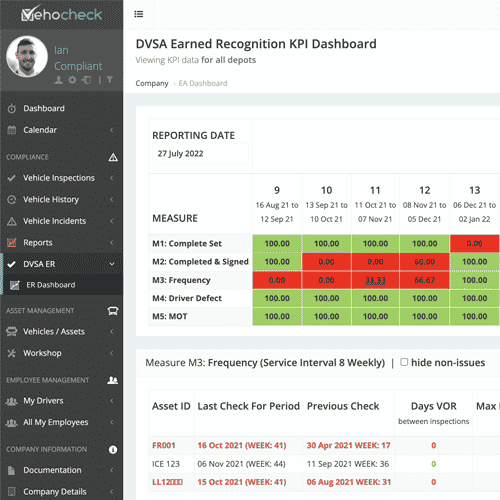The height and width of the screenshot is (500, 500).
Task: Click the Documentation file icon
Action: [12, 470]
